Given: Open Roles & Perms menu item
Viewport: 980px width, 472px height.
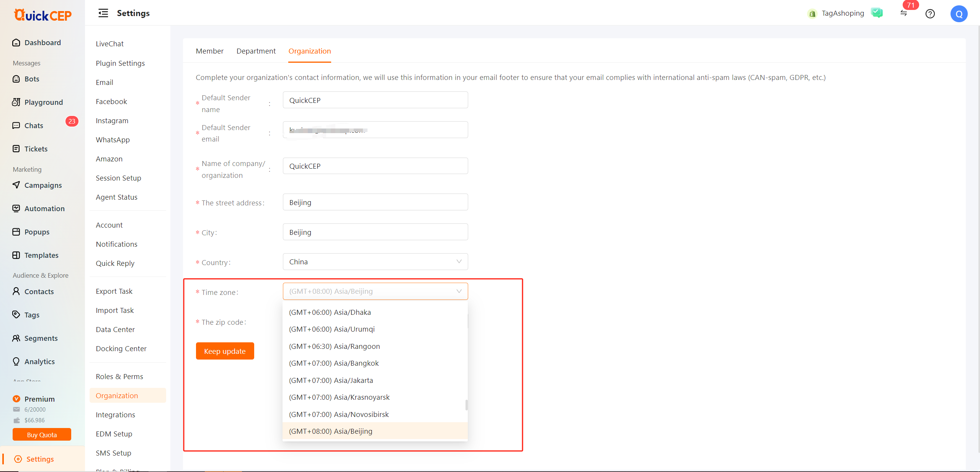Looking at the screenshot, I should [x=119, y=376].
